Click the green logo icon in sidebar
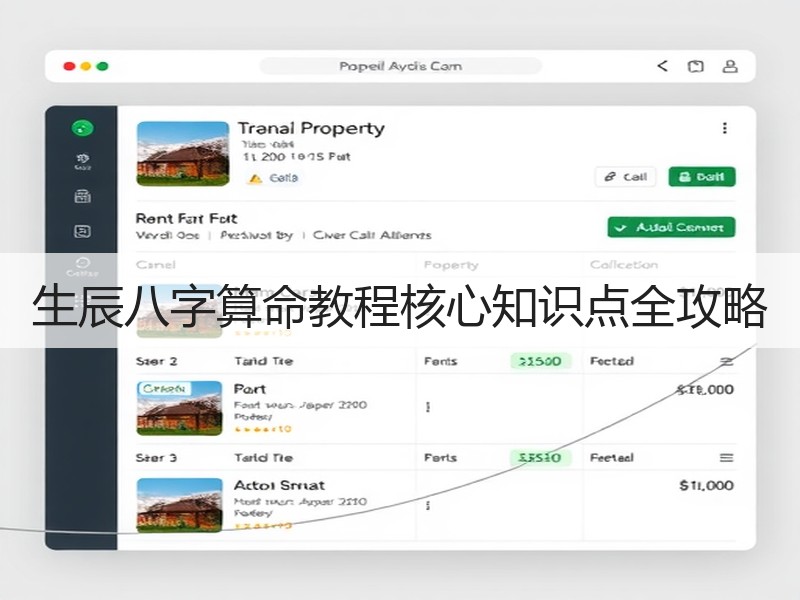800x600 pixels. coord(82,128)
